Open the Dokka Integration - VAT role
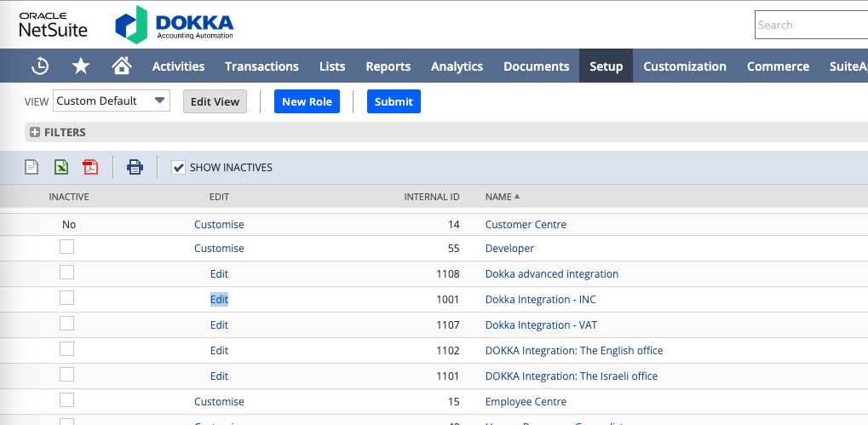 (x=542, y=324)
